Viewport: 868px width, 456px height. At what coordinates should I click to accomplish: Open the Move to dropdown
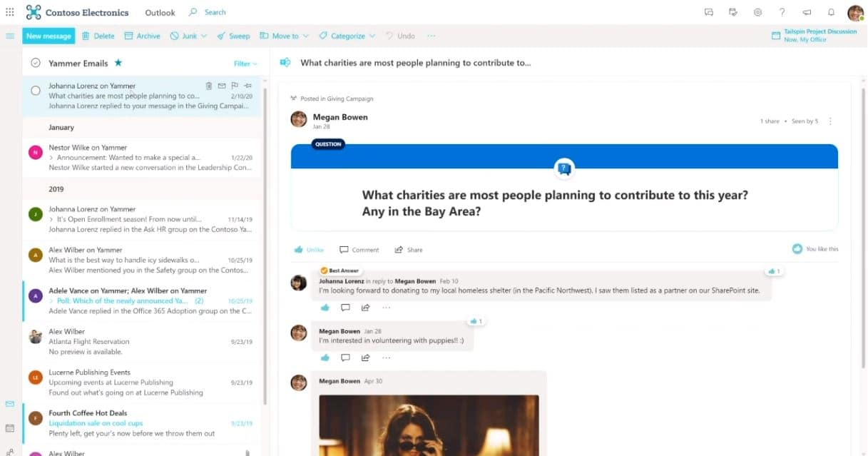coord(284,36)
